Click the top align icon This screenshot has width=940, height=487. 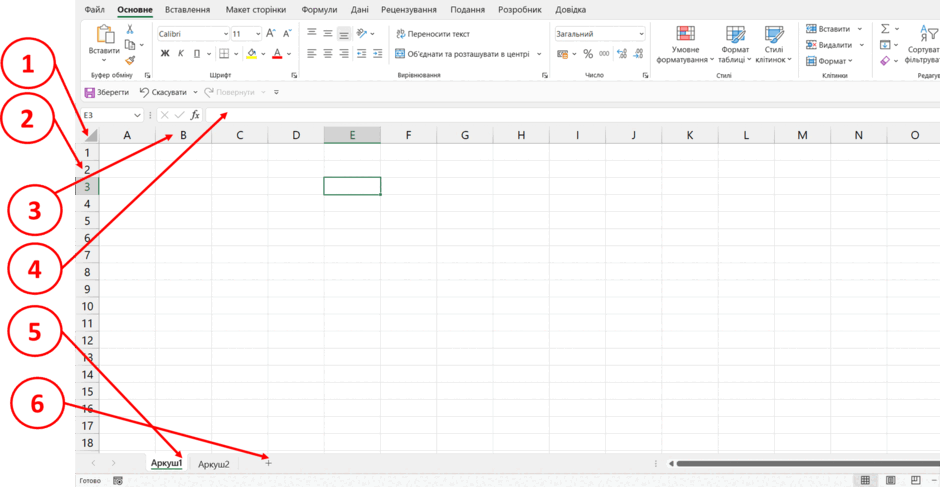(x=311, y=34)
